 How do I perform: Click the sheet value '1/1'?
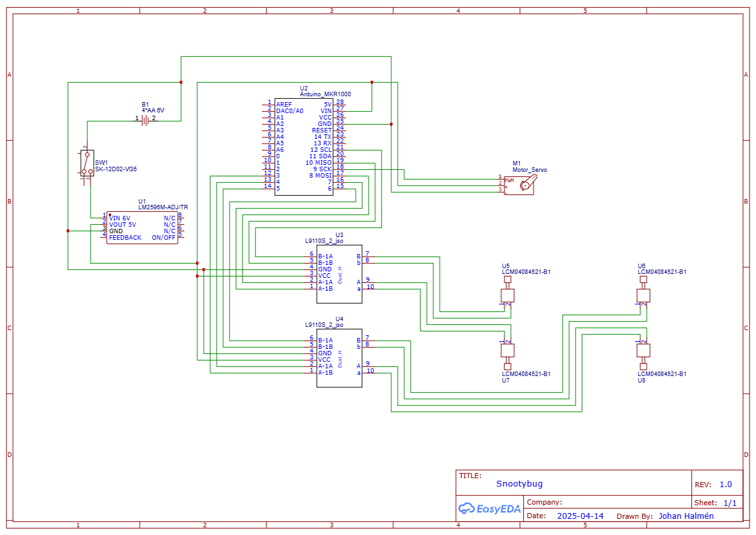click(x=730, y=503)
